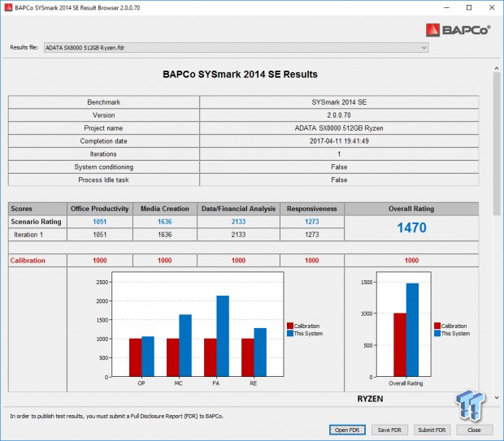Image resolution: width=504 pixels, height=441 pixels.
Task: Click the bottom Close button
Action: [x=474, y=430]
